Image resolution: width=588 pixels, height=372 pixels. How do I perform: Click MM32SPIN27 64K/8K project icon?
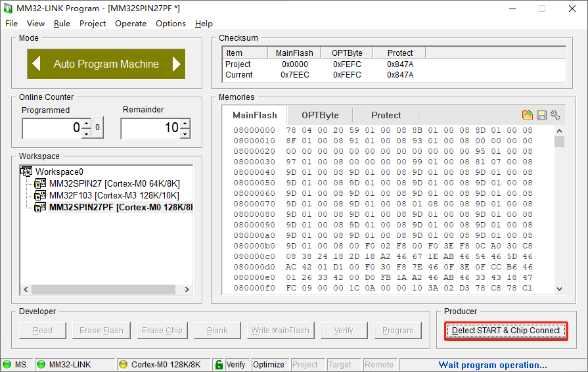[40, 183]
